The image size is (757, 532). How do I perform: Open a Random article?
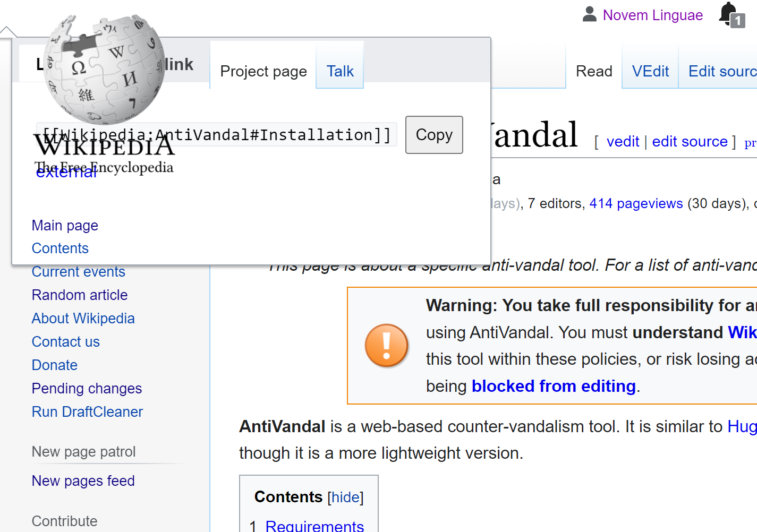(x=80, y=295)
